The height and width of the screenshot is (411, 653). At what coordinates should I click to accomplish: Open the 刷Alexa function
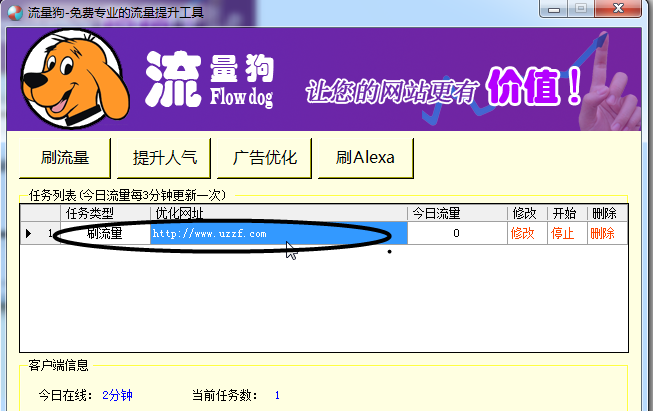(365, 158)
